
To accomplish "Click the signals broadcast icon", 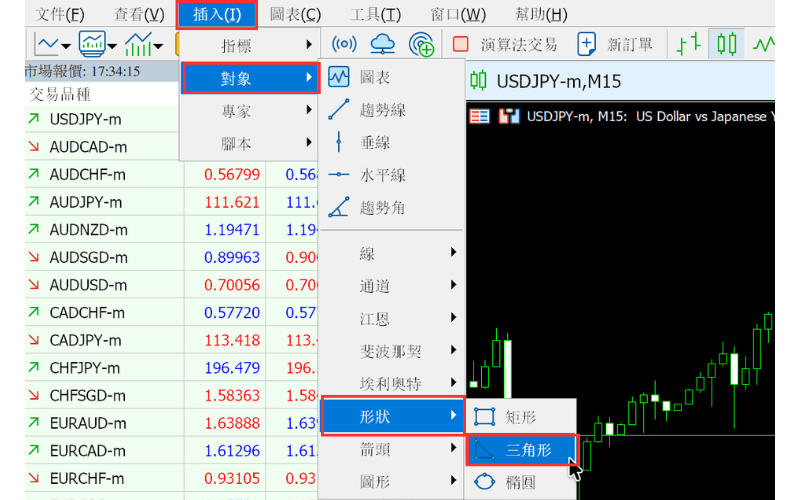I will click(x=344, y=44).
